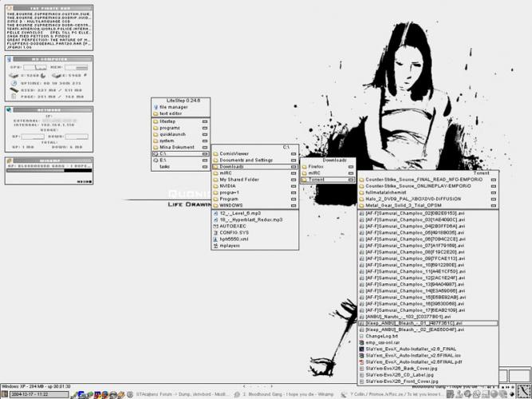The image size is (532, 399).
Task: Click the CONFIG.SYS file icon
Action: (x=215, y=232)
